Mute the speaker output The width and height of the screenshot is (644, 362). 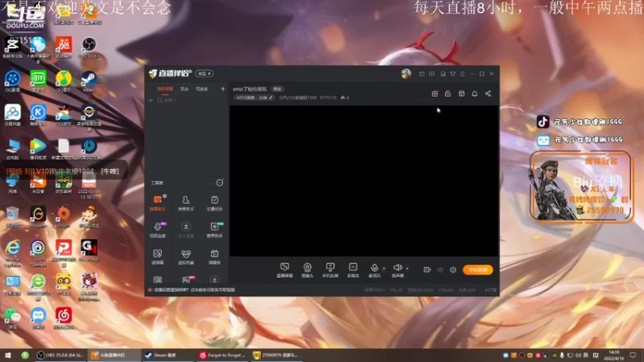[397, 270]
